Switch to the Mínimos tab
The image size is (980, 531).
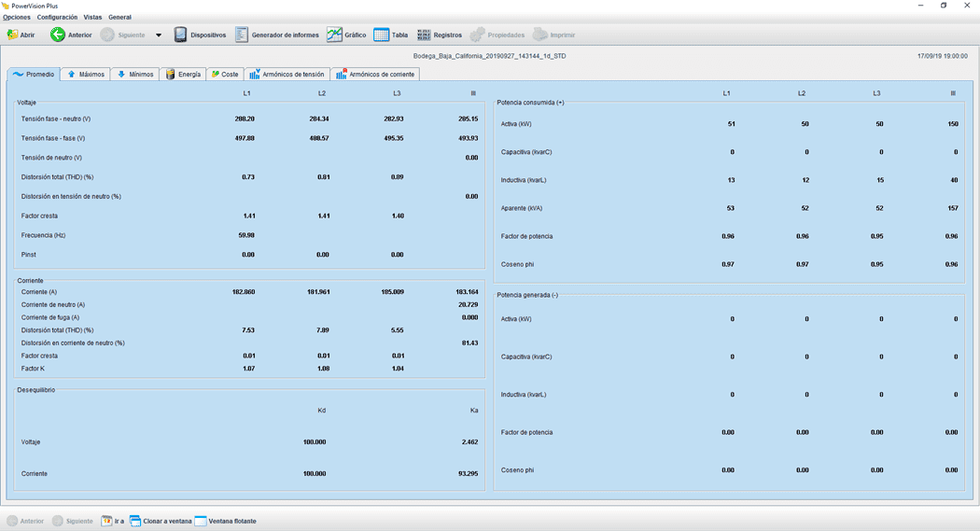[135, 75]
